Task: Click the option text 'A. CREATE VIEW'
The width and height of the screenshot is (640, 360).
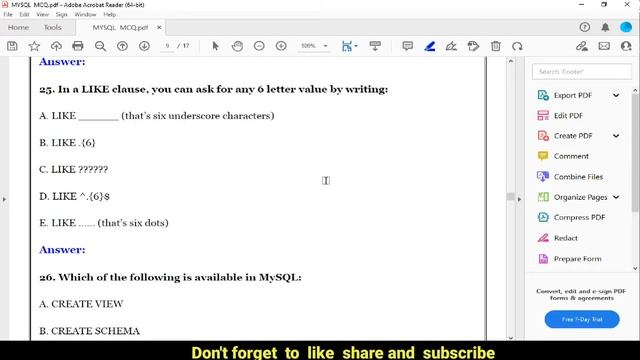Action: (x=81, y=304)
